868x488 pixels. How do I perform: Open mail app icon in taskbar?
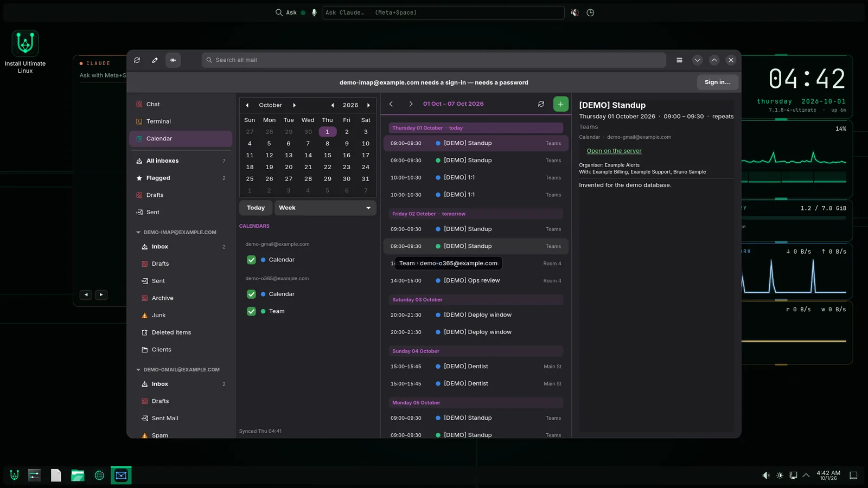[x=121, y=476]
